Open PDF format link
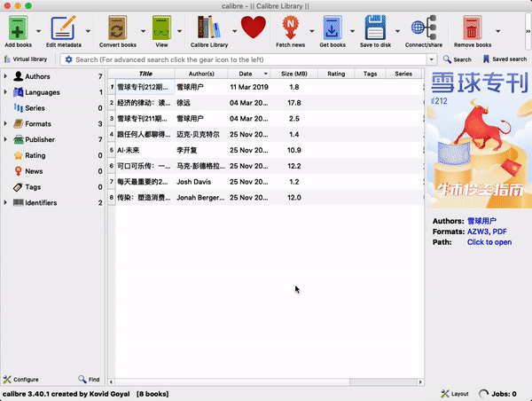Viewport: 532px width, 401px height. click(x=499, y=232)
